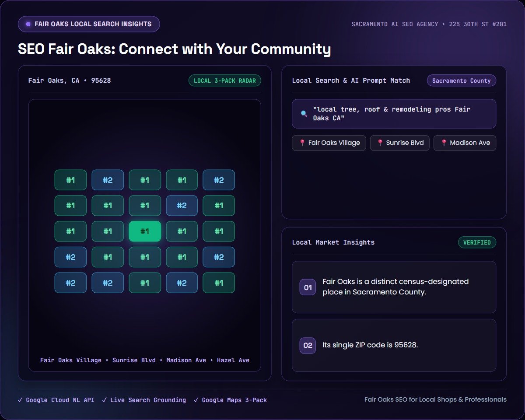Click the 01 number badge

point(308,287)
